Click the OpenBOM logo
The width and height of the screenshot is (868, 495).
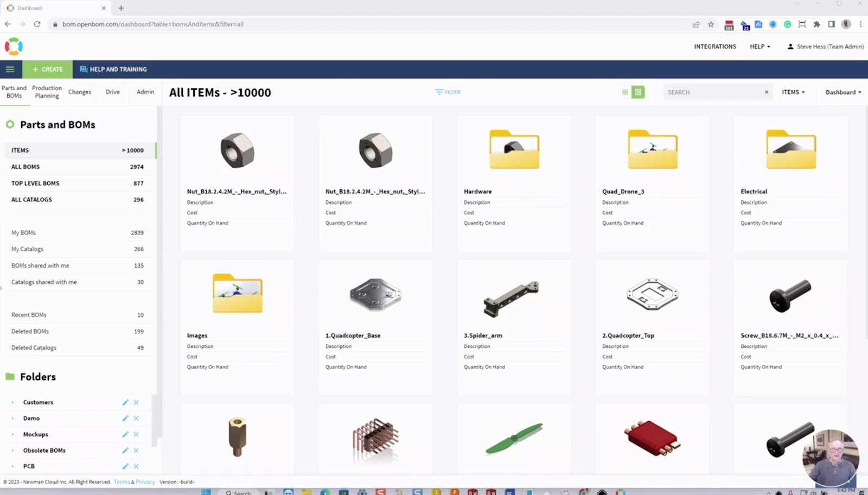tap(14, 47)
